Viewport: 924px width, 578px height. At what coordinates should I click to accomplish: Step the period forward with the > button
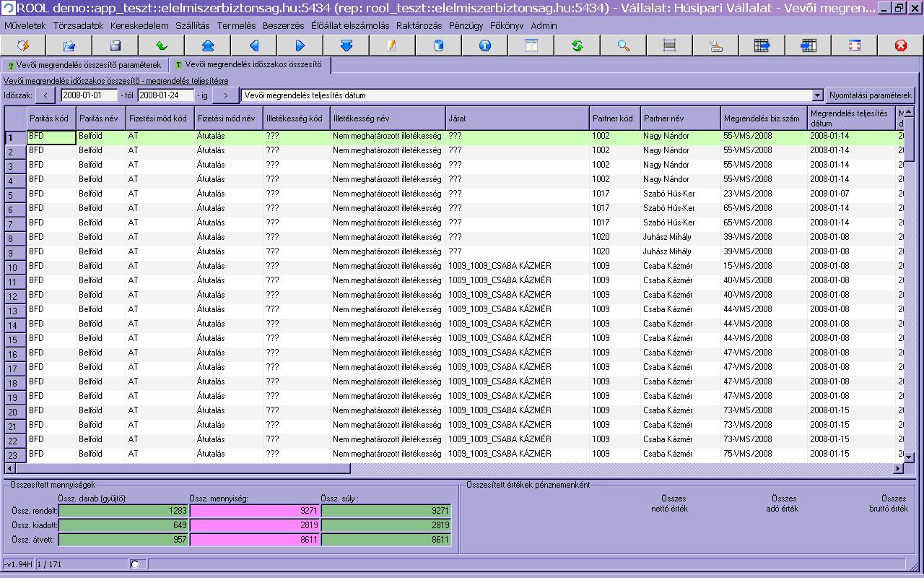click(225, 95)
